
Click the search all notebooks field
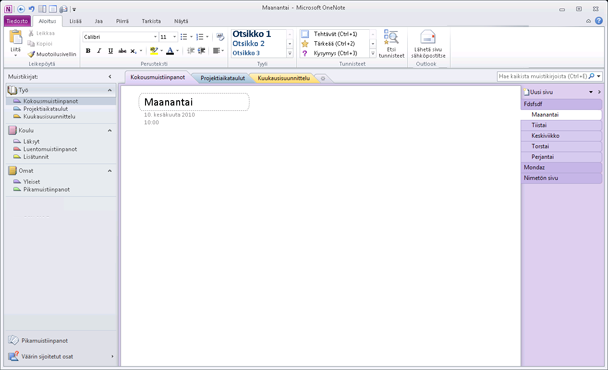point(542,76)
